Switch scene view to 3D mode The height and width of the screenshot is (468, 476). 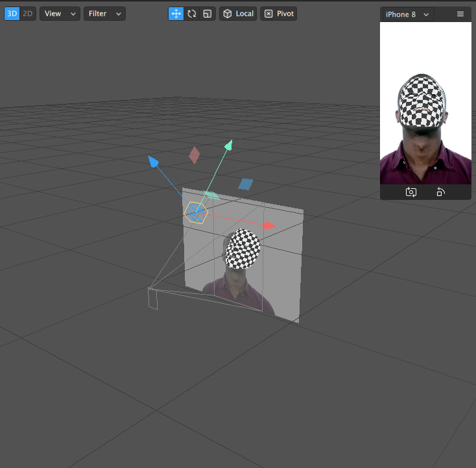click(x=12, y=14)
